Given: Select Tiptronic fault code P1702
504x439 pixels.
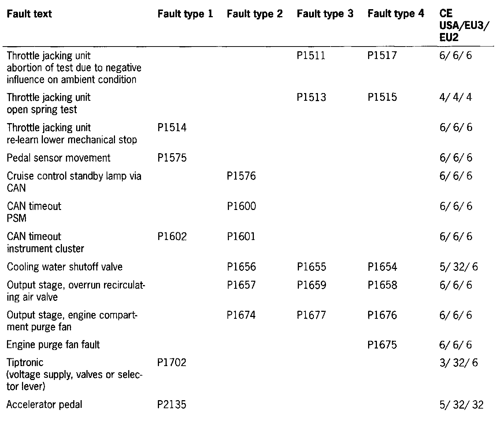Looking at the screenshot, I should (172, 363).
